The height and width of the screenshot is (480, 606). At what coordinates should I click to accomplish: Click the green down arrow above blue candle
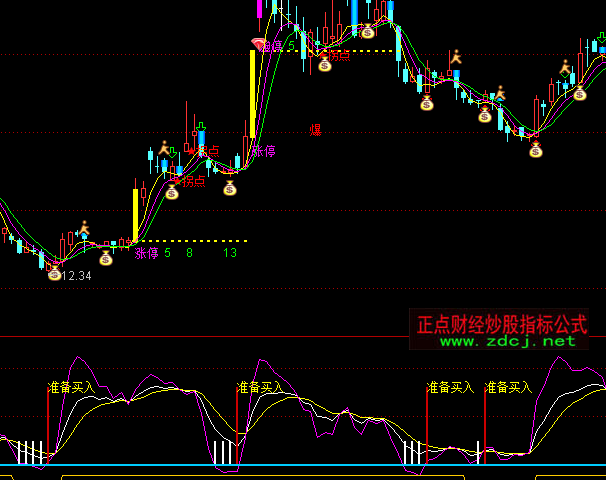point(200,129)
